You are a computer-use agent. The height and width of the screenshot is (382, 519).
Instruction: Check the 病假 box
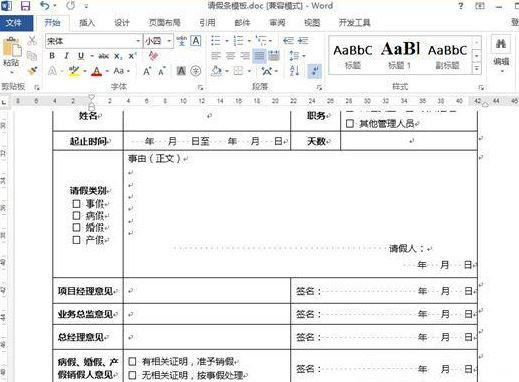76,215
